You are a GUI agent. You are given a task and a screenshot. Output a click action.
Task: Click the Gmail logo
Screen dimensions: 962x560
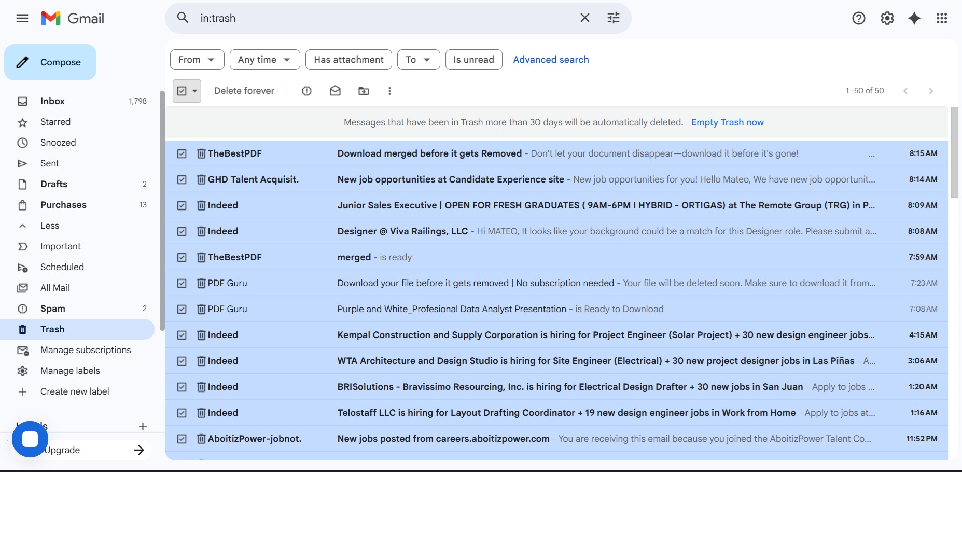click(x=73, y=19)
